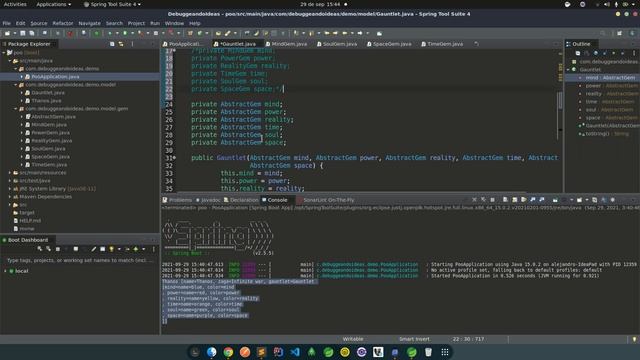Expand the src/test/java folder
Screen dimensions: 640x360
10,180
